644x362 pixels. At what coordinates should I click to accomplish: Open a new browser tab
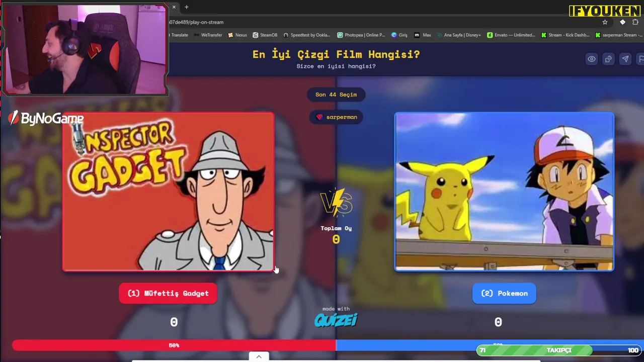[x=187, y=7]
